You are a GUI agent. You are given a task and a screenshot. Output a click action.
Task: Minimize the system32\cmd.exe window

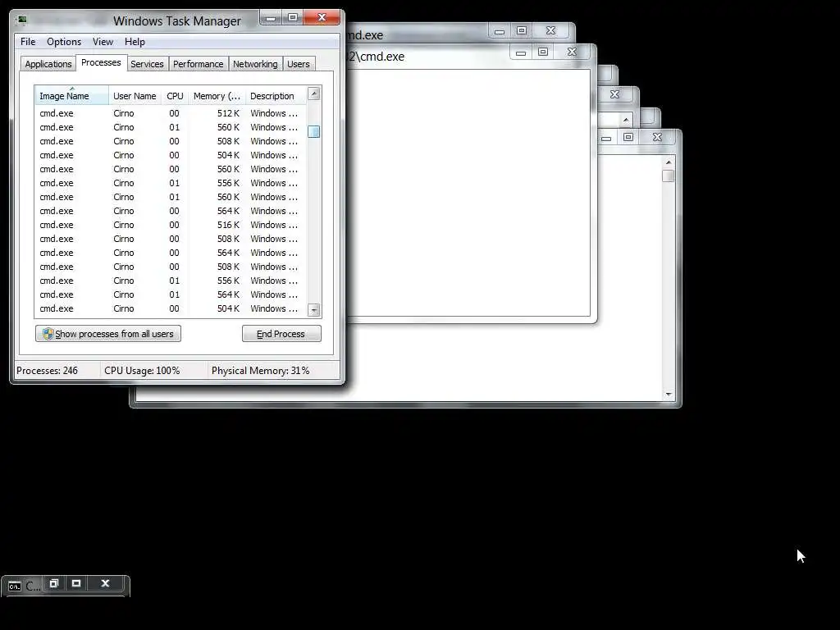(520, 52)
